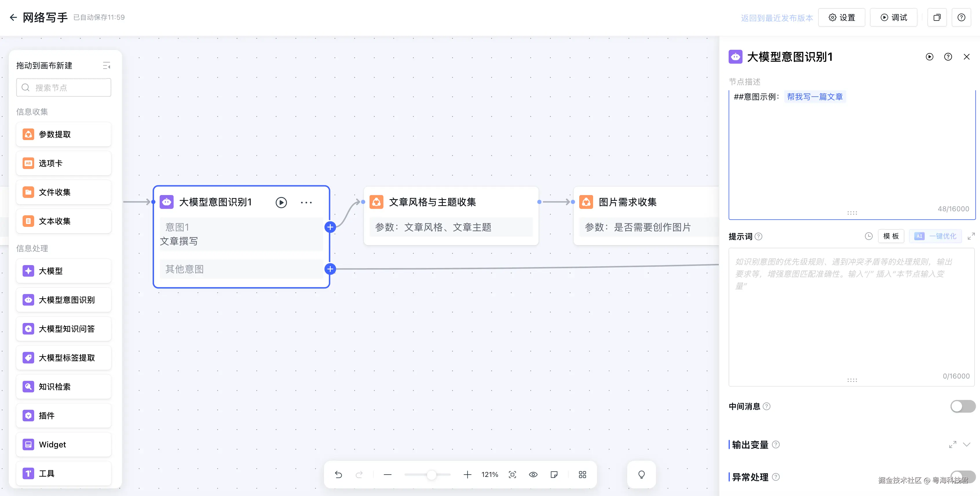The image size is (980, 496).
Task: Open the grid layout icon in bottom toolbar
Action: pyautogui.click(x=582, y=474)
